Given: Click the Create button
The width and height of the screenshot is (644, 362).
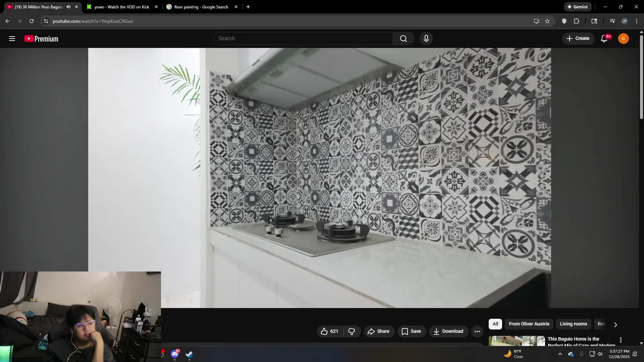Looking at the screenshot, I should pos(578,39).
